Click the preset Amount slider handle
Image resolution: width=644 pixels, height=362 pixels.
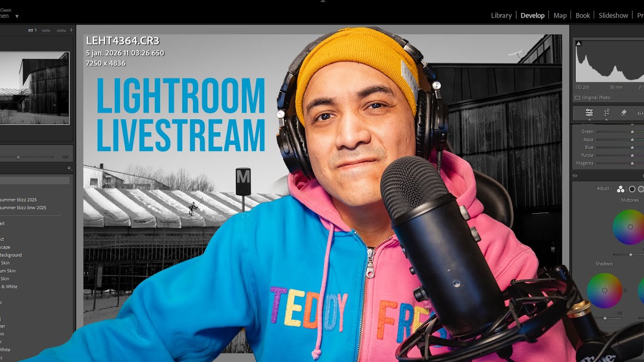tap(18, 157)
